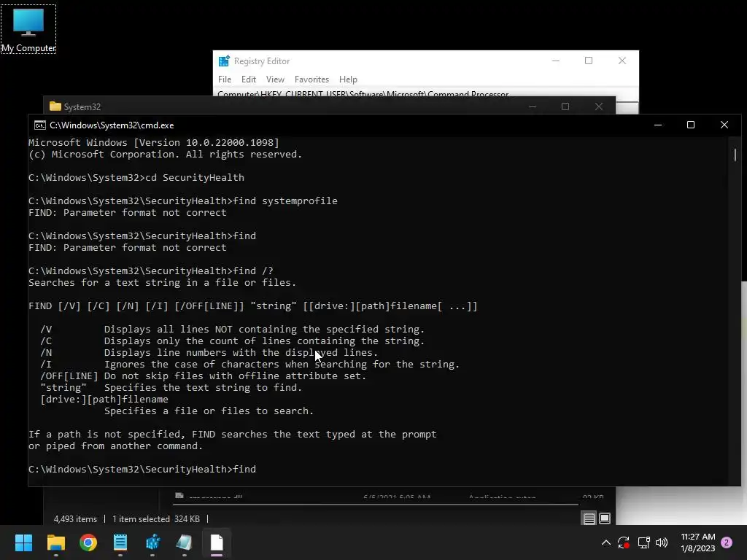Viewport: 747px width, 560px height.
Task: Minimize the Registry Editor window
Action: point(555,61)
